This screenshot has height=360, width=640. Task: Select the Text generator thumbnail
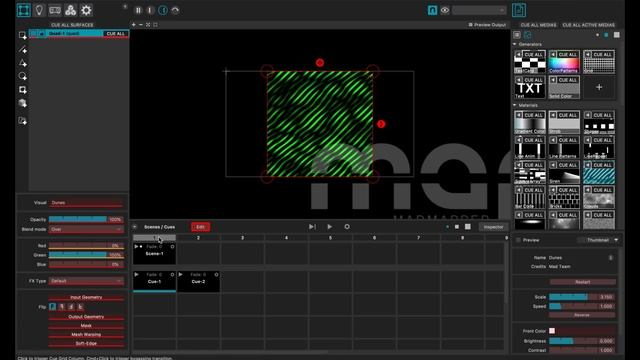coord(529,87)
